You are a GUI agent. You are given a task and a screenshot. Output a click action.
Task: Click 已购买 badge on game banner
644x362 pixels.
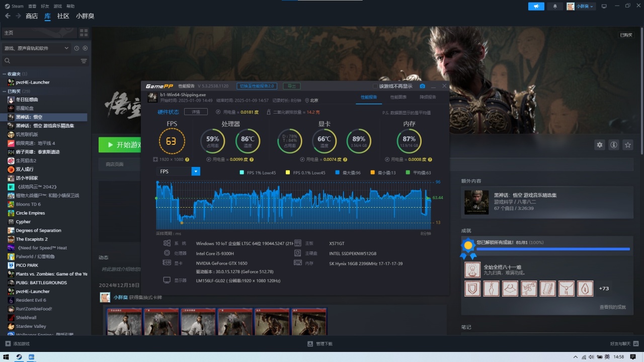(x=626, y=35)
